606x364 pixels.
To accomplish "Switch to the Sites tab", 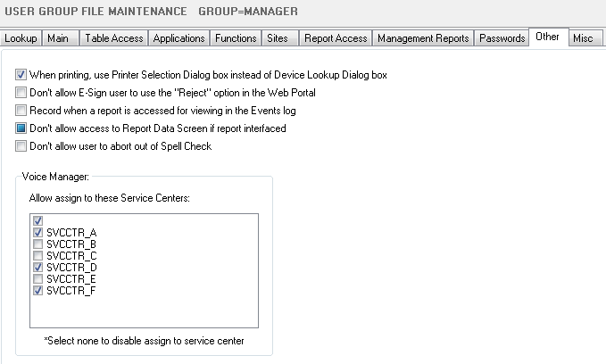I will (x=275, y=38).
